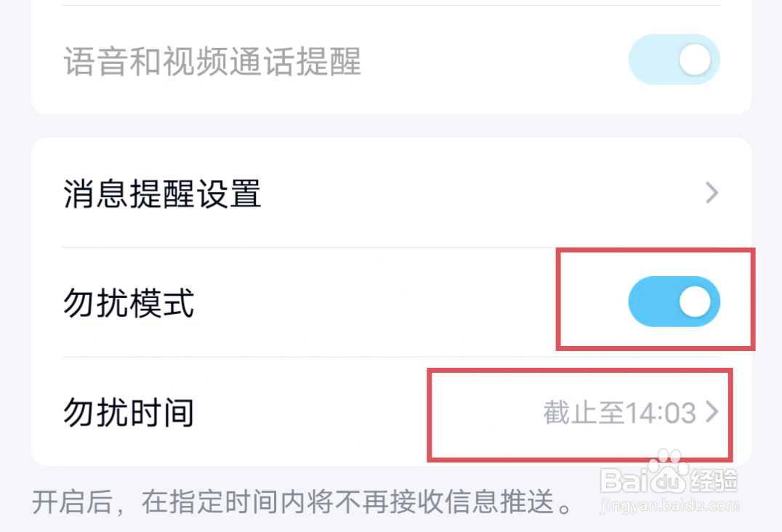Image resolution: width=782 pixels, height=532 pixels.
Task: Click the chevron beside the 14:03 time
Action: tap(712, 412)
